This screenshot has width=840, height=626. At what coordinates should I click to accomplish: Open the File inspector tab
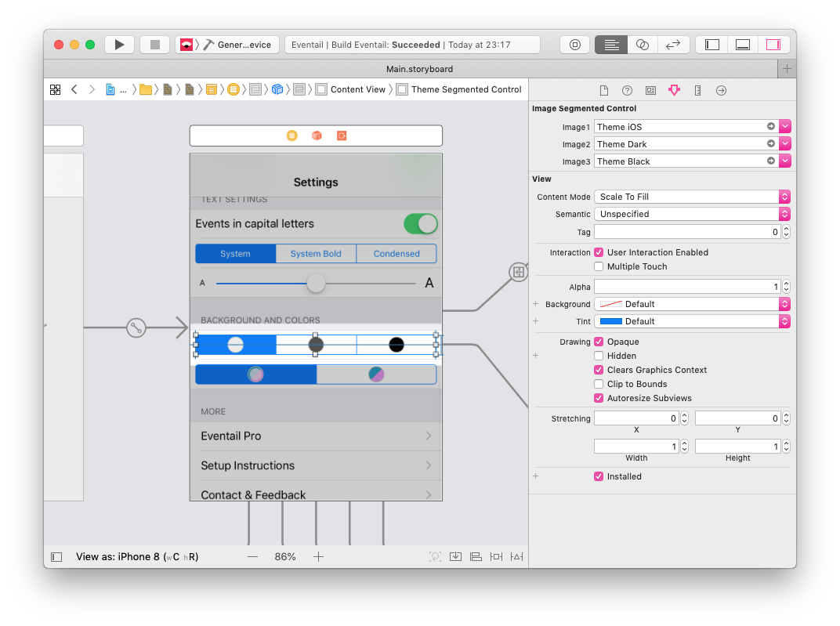tap(603, 90)
